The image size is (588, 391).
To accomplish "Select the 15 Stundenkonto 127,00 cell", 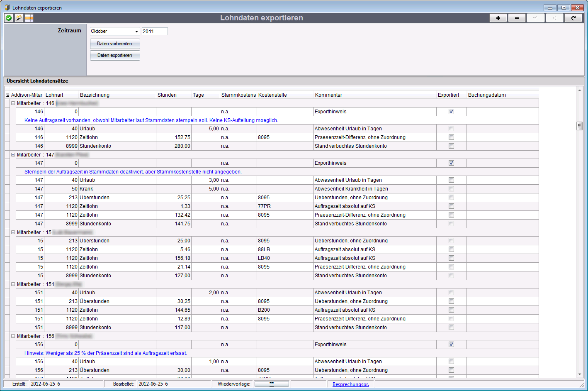I will coord(174,276).
